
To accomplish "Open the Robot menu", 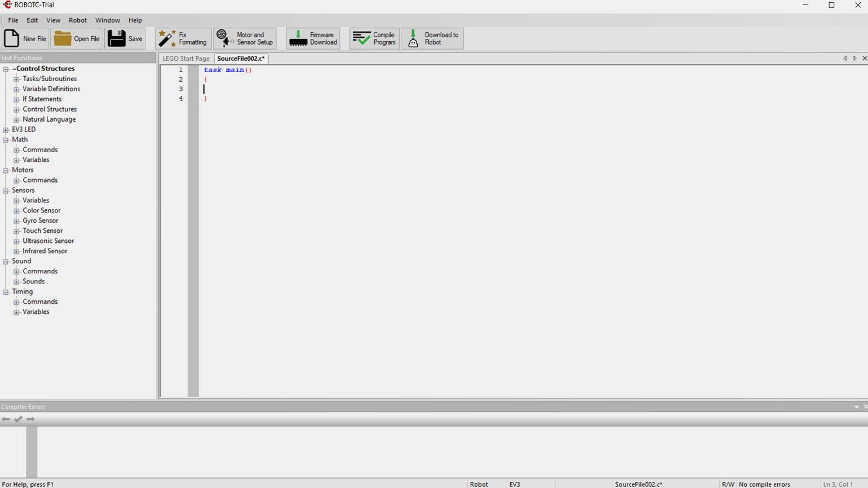I will tap(77, 20).
